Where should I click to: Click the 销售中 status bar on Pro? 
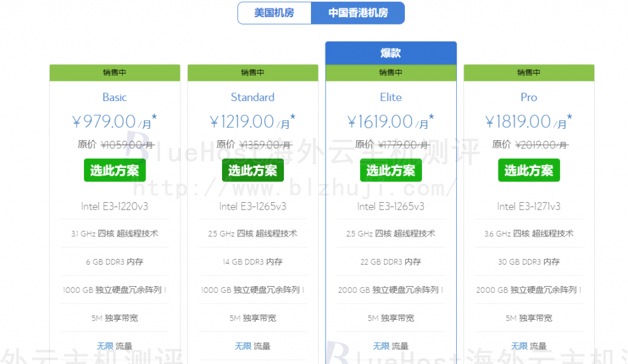coord(529,72)
